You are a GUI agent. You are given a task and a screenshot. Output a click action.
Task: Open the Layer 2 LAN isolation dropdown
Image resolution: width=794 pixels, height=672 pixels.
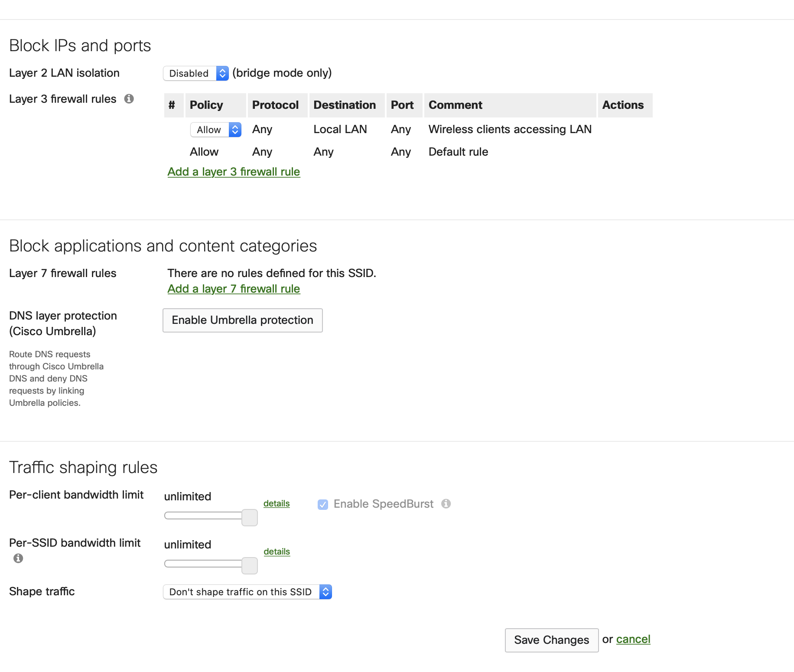coord(196,73)
